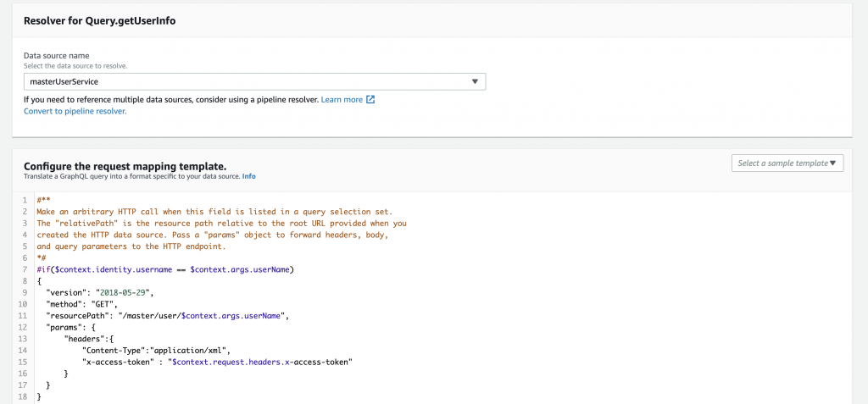This screenshot has height=404, width=868.
Task: Click comment line about relativePath resource path
Action: [221, 223]
